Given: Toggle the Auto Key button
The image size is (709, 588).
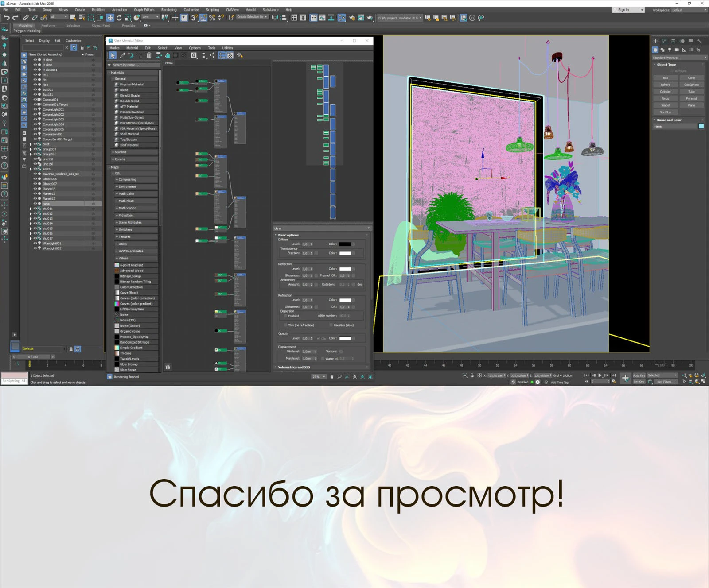Looking at the screenshot, I should [639, 375].
